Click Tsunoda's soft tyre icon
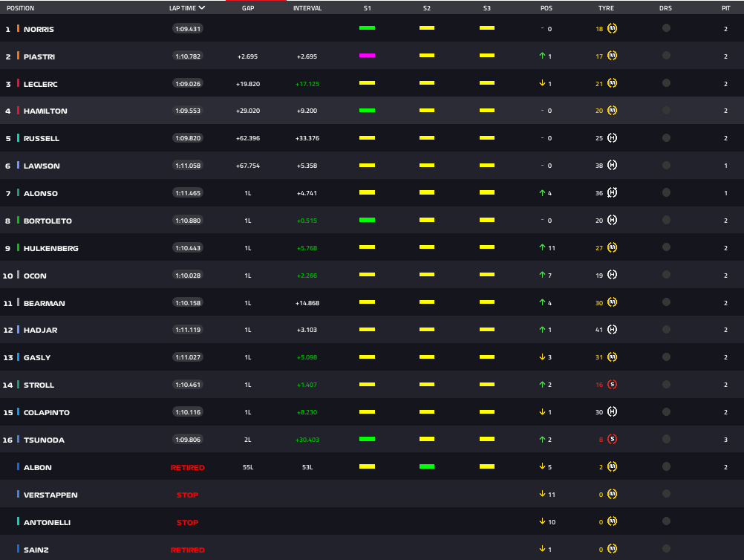The height and width of the screenshot is (560, 744). click(x=612, y=440)
